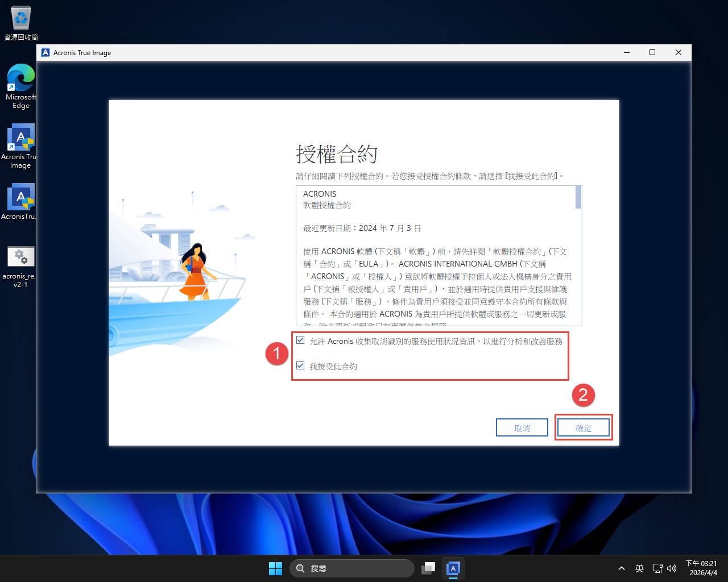Open the network status tray icon

658,568
